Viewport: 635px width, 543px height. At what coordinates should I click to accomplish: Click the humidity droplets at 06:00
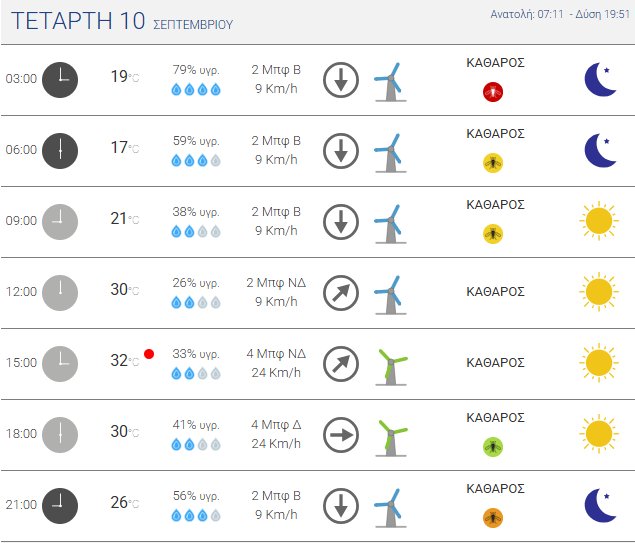(196, 160)
